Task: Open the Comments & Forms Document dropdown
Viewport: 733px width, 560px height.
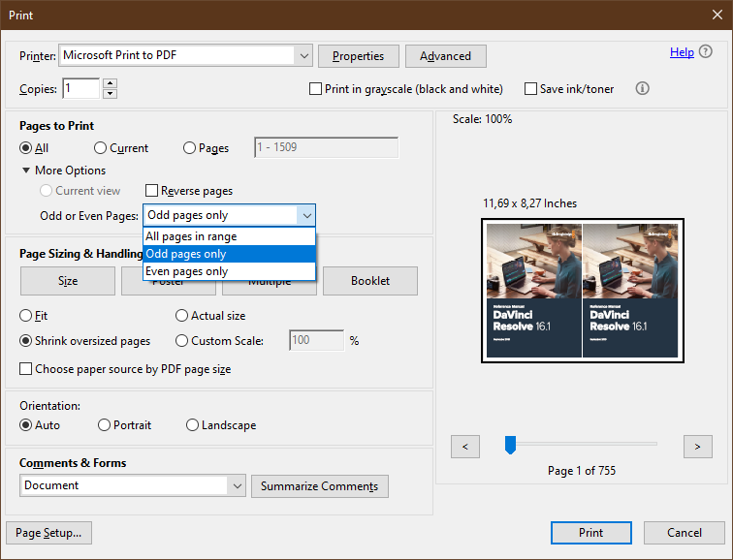Action: [x=133, y=485]
